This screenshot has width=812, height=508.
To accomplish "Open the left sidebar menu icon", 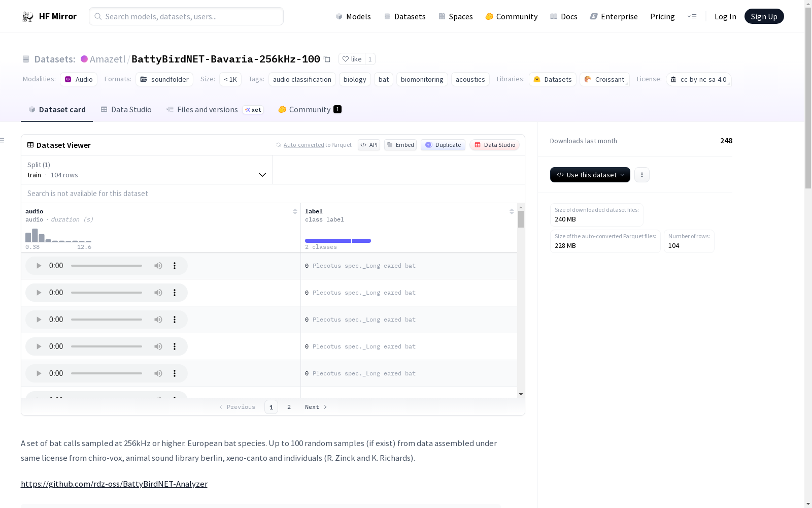I will tap(3, 140).
